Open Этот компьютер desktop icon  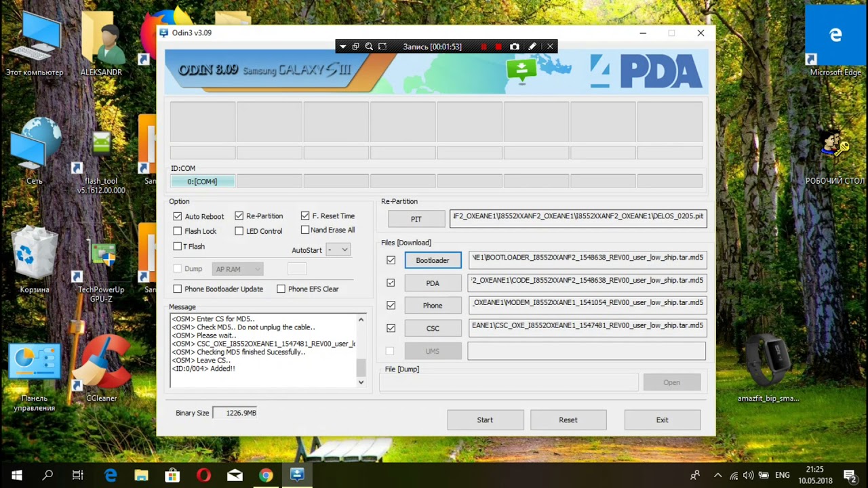point(35,43)
